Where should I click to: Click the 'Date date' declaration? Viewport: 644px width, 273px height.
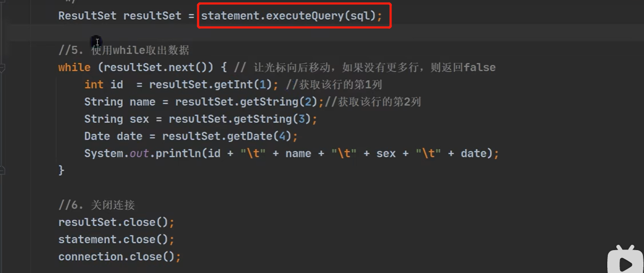point(113,136)
